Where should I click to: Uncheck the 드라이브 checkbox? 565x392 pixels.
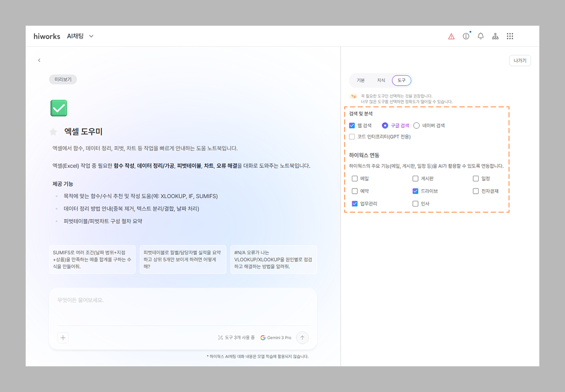tap(416, 191)
